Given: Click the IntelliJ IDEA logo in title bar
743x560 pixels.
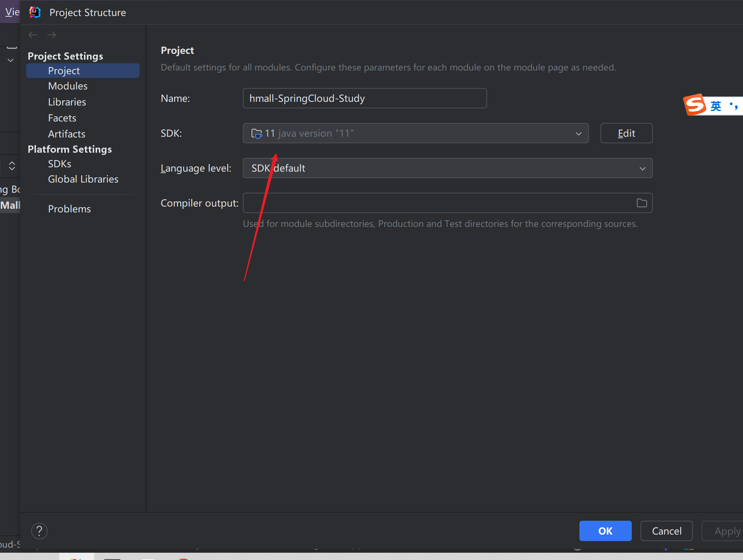Looking at the screenshot, I should [x=35, y=12].
